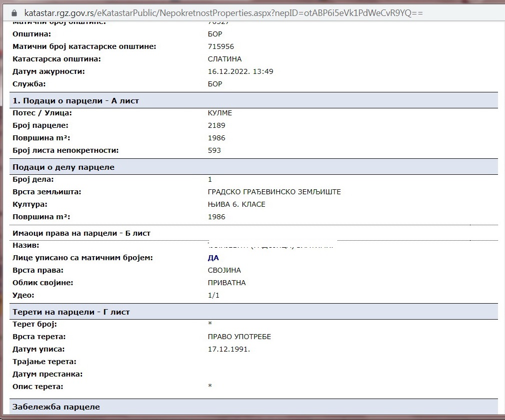Click the culture value ЊИВА 6. КЛАСЕ

(236, 204)
